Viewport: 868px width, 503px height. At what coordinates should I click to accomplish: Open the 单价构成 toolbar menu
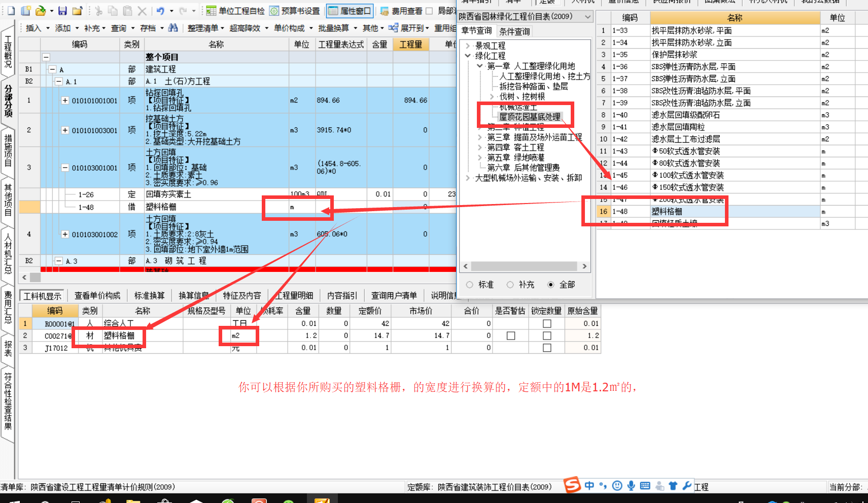[x=293, y=28]
